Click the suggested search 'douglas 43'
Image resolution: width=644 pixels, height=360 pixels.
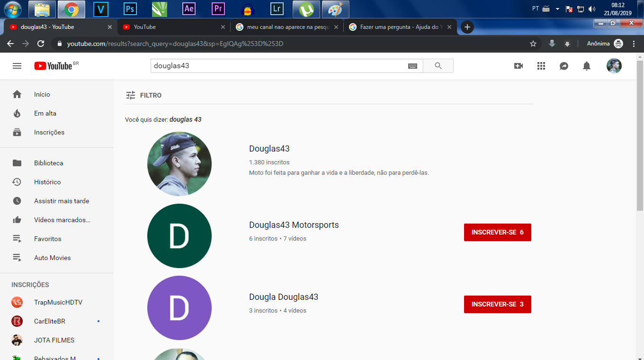point(186,119)
